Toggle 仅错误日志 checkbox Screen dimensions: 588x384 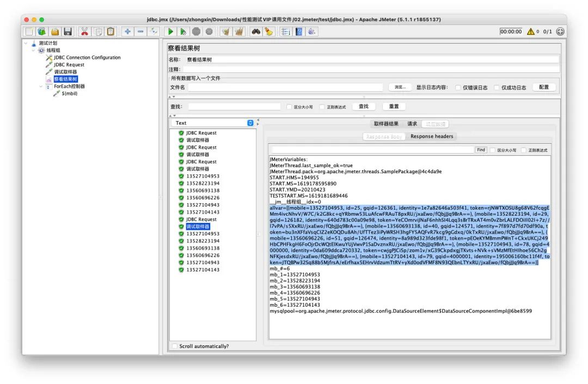tap(458, 87)
